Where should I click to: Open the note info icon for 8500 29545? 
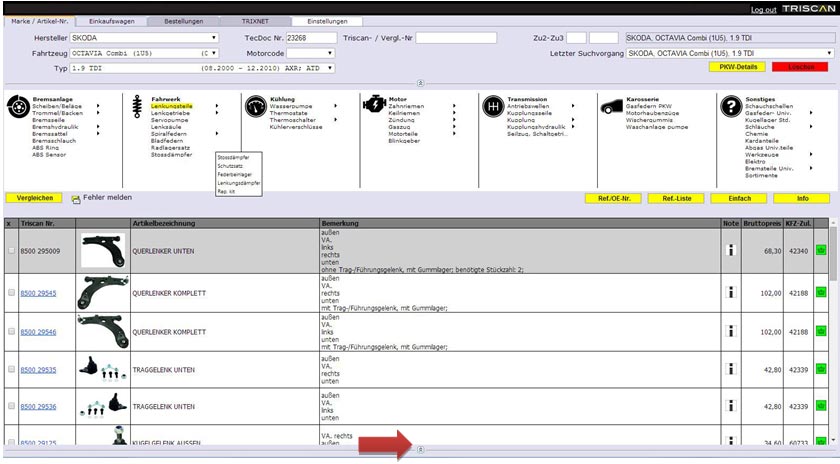[730, 293]
